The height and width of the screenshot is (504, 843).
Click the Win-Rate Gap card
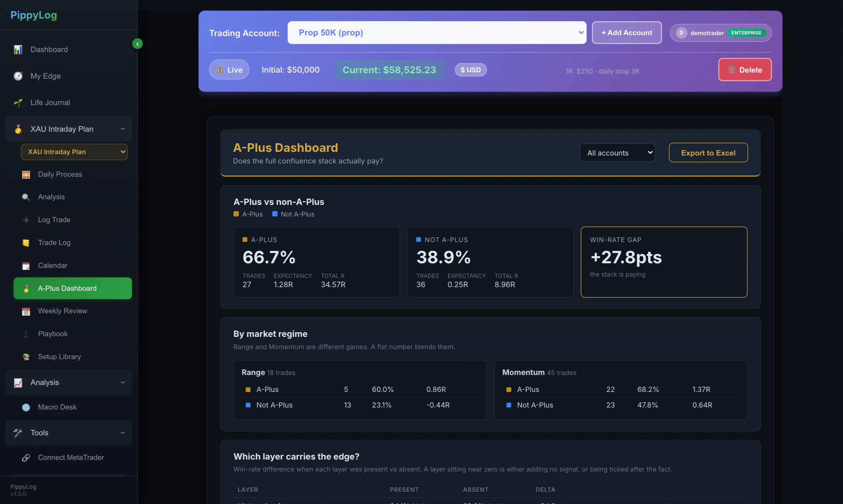pos(664,262)
